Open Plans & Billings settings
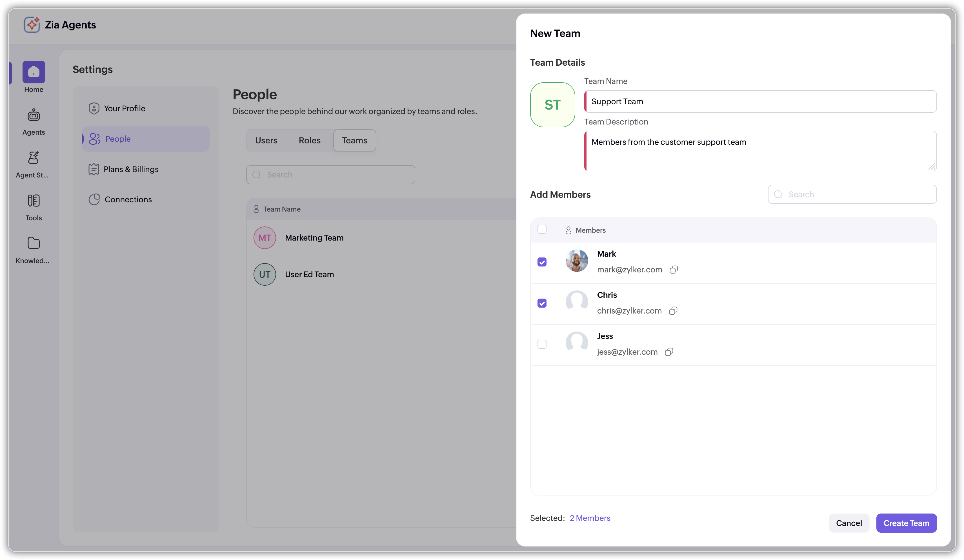 coord(130,169)
